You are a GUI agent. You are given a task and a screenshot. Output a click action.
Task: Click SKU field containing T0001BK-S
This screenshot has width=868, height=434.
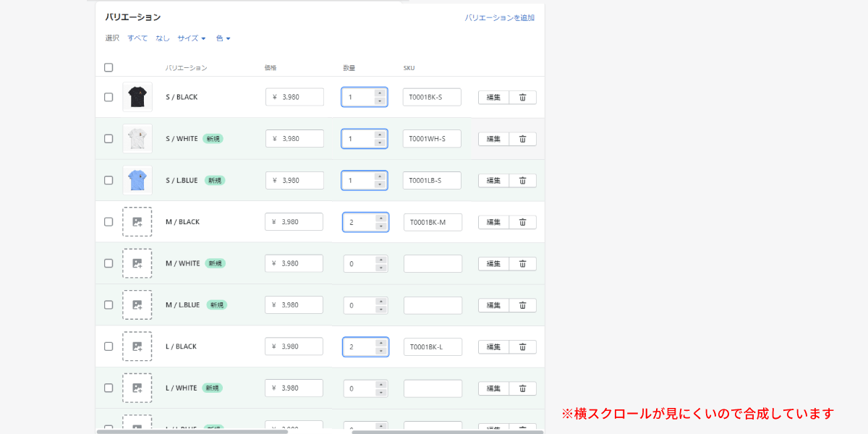(432, 97)
